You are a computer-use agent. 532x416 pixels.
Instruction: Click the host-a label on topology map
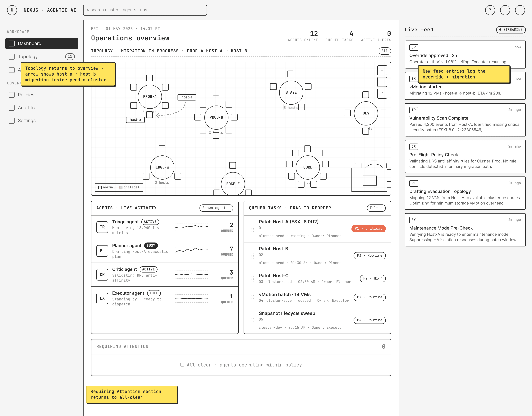tap(187, 97)
